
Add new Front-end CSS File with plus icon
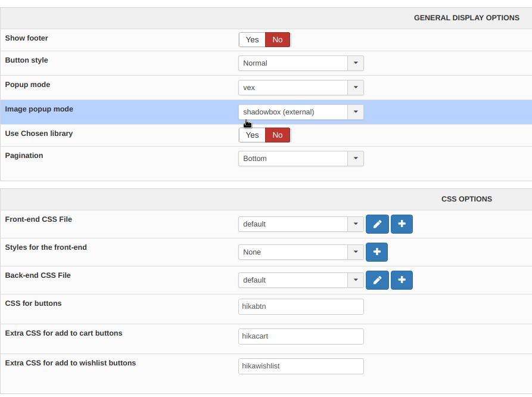point(402,224)
